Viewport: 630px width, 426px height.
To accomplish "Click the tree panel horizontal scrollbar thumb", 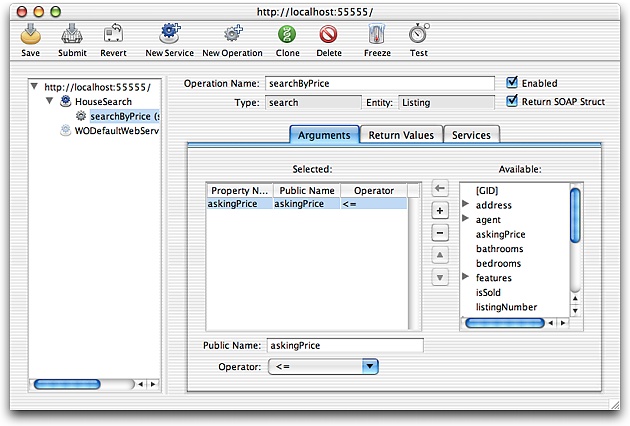I will [67, 384].
